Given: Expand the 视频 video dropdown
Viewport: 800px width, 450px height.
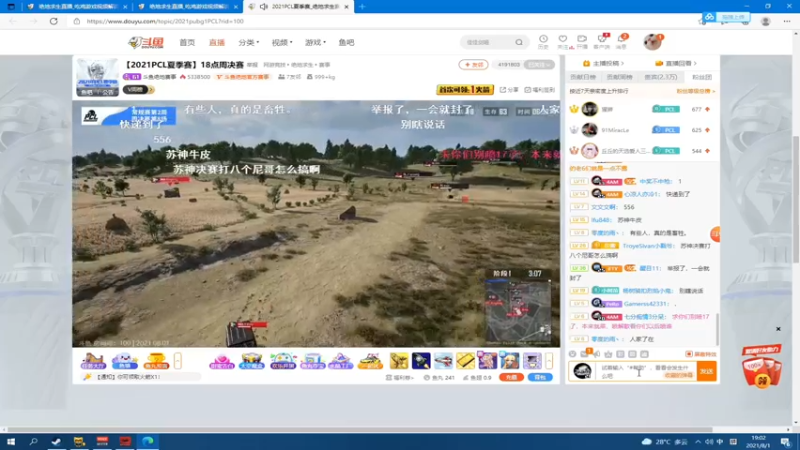Looking at the screenshot, I should coord(282,42).
